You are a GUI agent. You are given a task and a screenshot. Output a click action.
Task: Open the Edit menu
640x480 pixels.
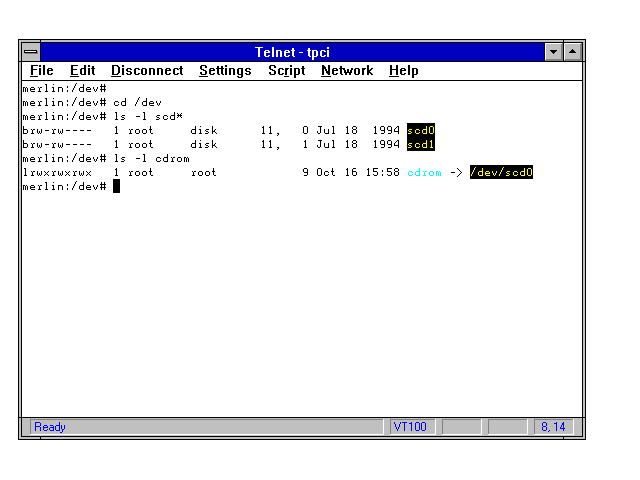click(x=82, y=71)
